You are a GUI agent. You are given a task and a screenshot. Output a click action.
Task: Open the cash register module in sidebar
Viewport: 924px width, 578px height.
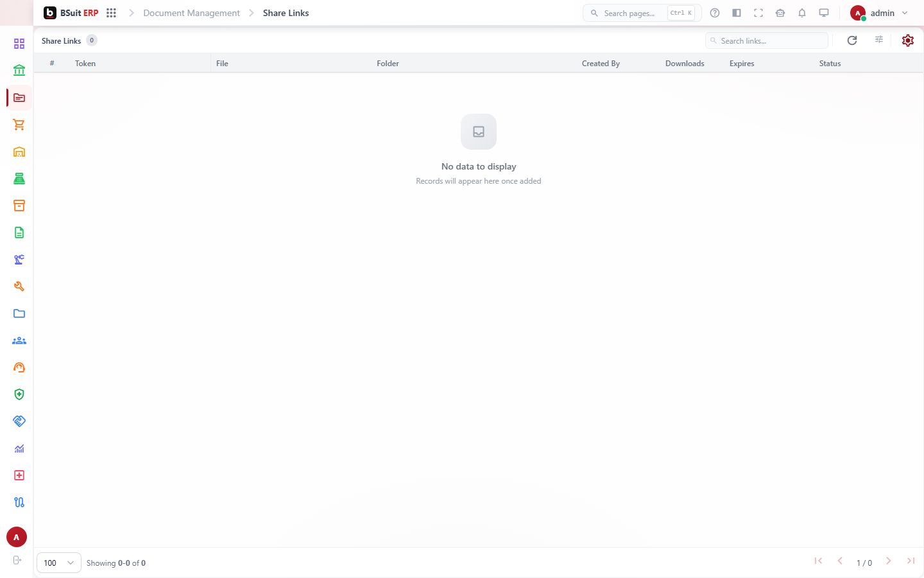(19, 179)
